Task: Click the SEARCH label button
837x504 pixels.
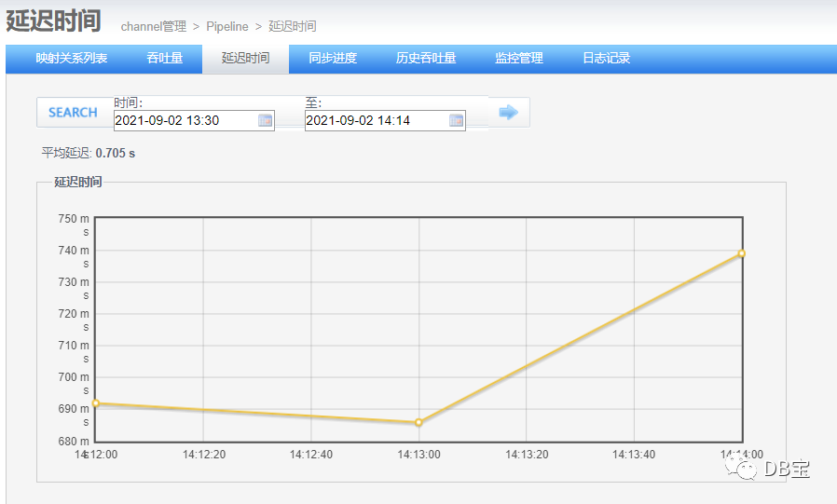Action: tap(73, 113)
